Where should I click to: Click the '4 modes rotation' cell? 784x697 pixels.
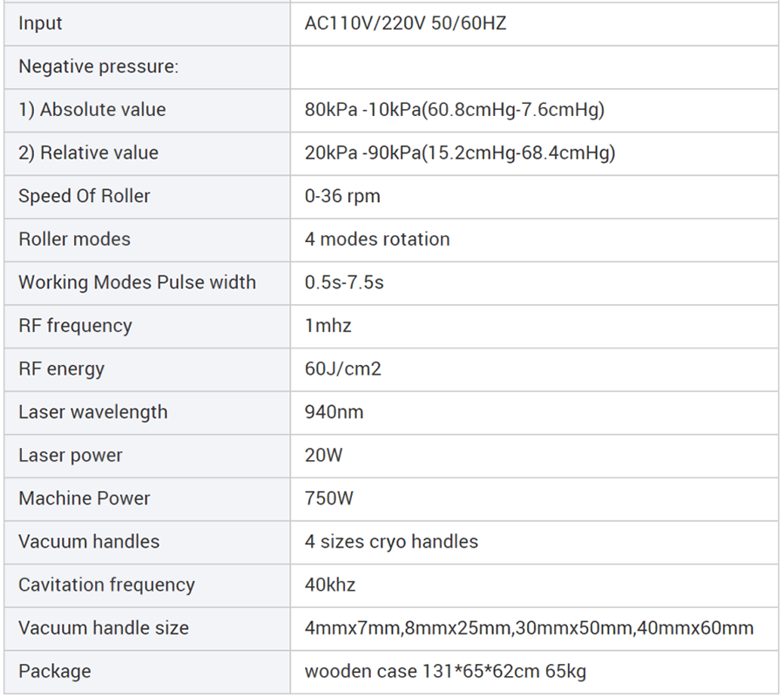click(377, 240)
